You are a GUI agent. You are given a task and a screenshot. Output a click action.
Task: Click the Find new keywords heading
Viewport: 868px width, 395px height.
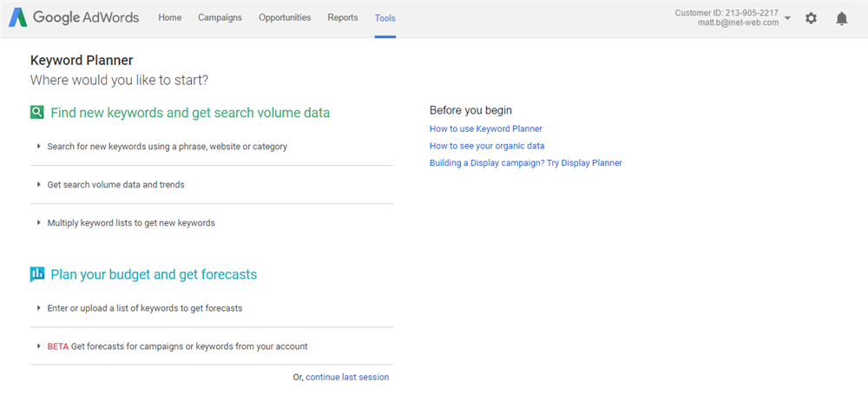(190, 113)
